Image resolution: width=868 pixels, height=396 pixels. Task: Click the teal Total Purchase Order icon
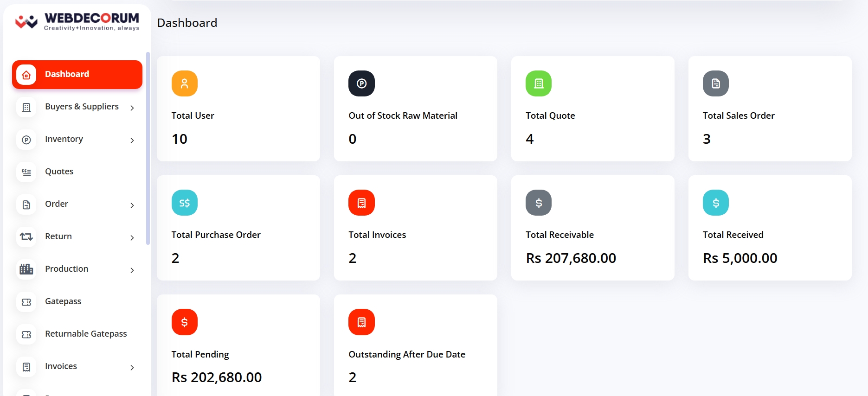click(x=184, y=203)
